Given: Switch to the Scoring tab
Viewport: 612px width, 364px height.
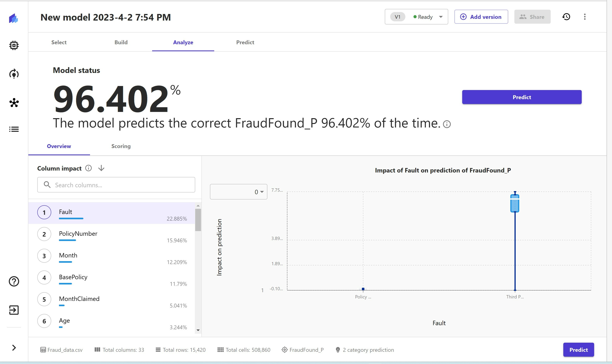Looking at the screenshot, I should (121, 146).
